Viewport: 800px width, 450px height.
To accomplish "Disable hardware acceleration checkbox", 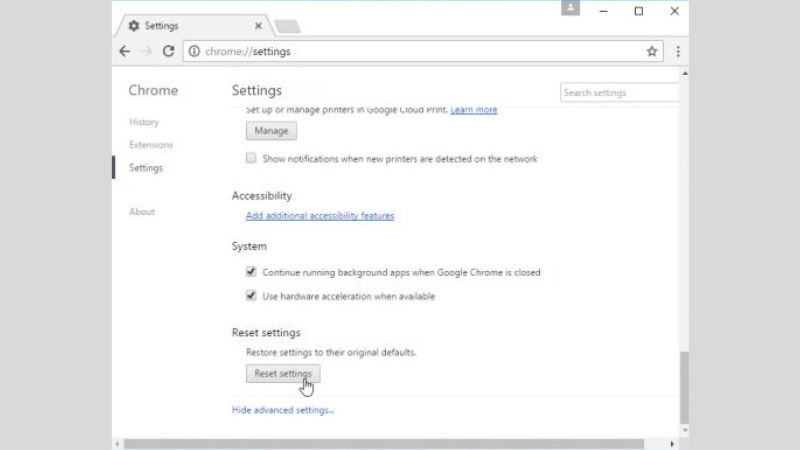I will click(251, 296).
